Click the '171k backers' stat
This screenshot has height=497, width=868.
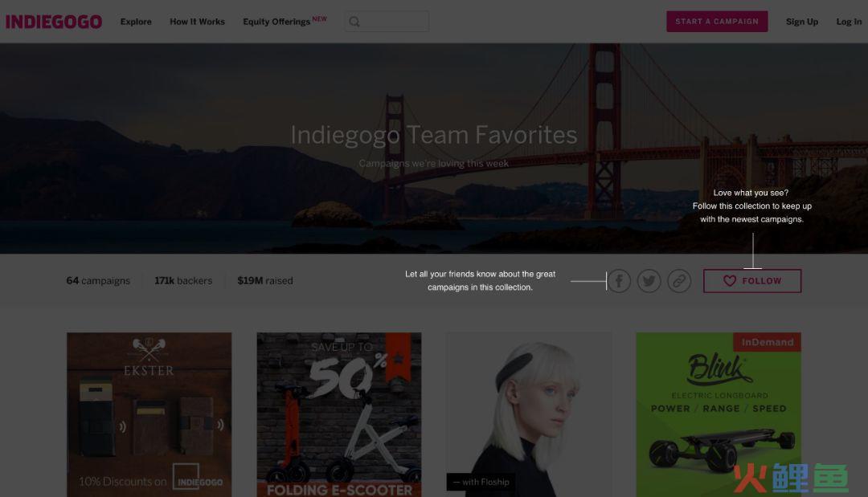pos(183,281)
